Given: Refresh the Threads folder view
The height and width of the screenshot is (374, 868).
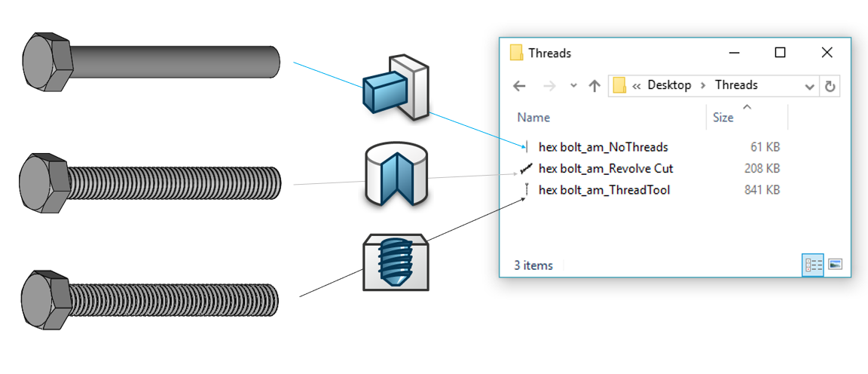Looking at the screenshot, I should coord(830,86).
